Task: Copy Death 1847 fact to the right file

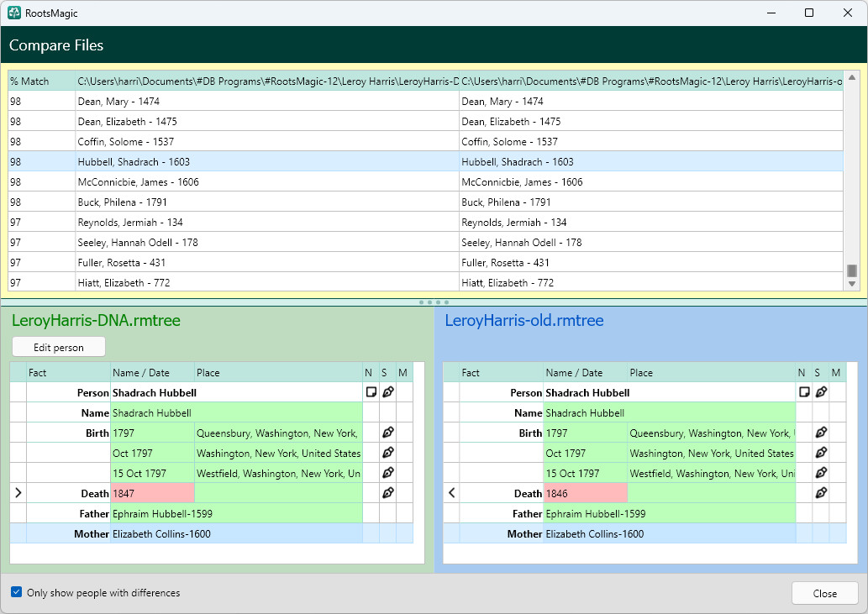Action: [18, 493]
